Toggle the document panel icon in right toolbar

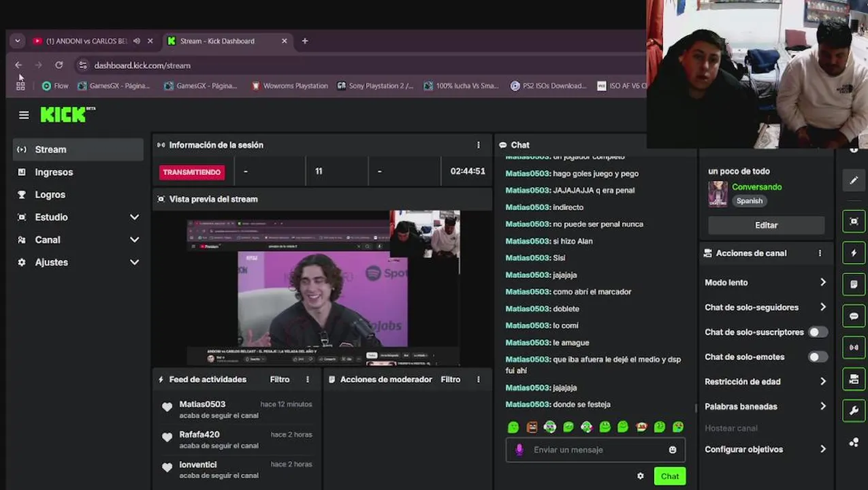pos(854,284)
